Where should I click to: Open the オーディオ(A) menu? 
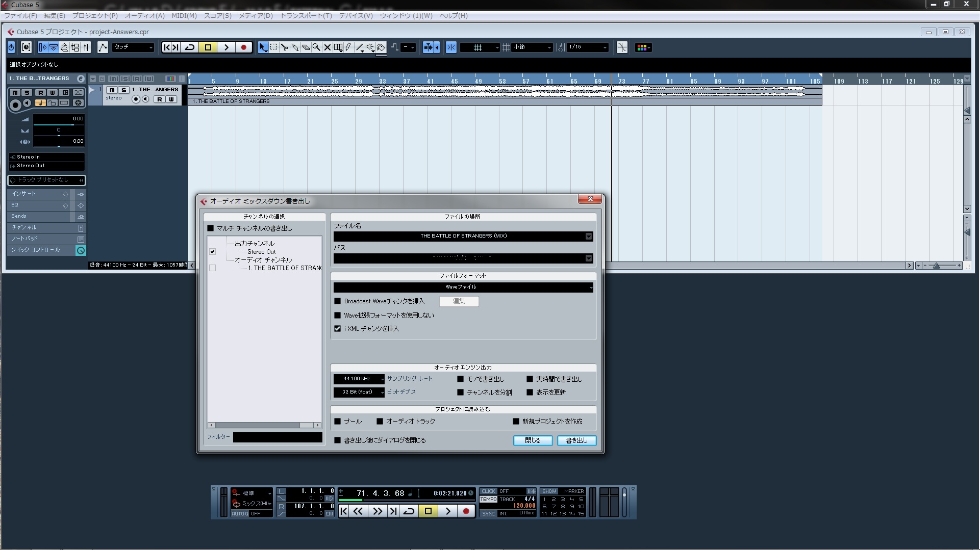(x=145, y=16)
